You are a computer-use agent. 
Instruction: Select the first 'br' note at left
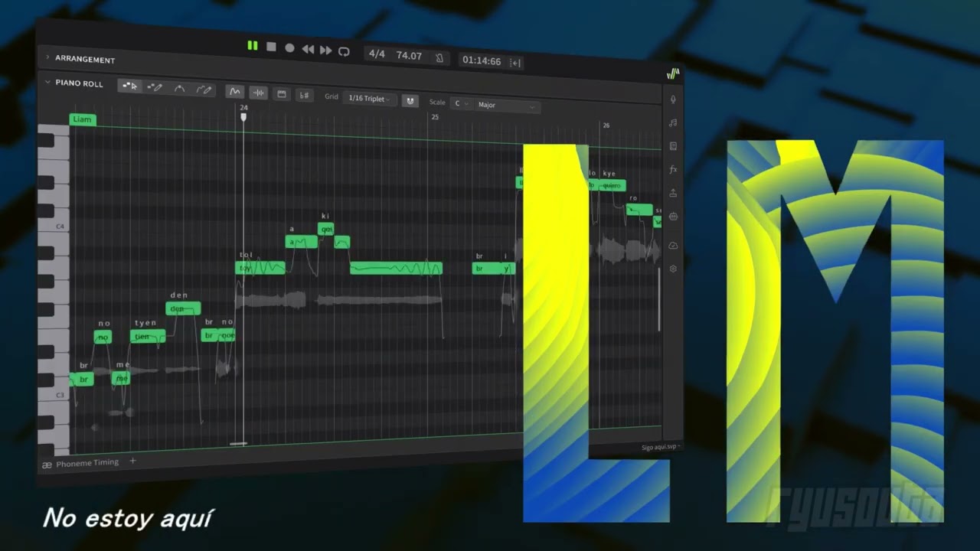point(82,379)
